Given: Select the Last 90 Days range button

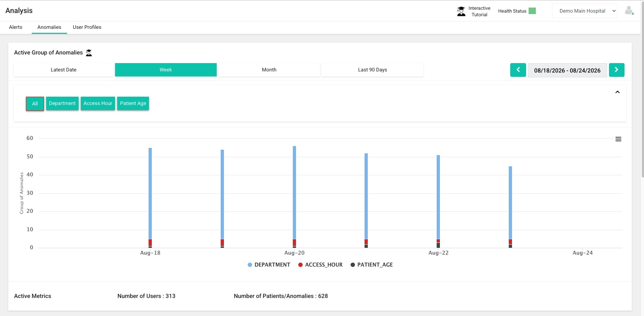Looking at the screenshot, I should (372, 70).
